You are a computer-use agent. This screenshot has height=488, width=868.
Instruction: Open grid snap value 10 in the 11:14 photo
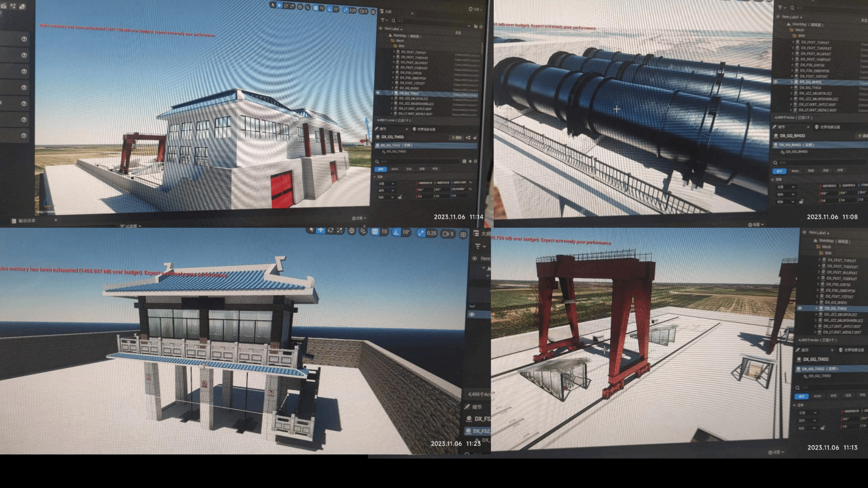click(322, 8)
